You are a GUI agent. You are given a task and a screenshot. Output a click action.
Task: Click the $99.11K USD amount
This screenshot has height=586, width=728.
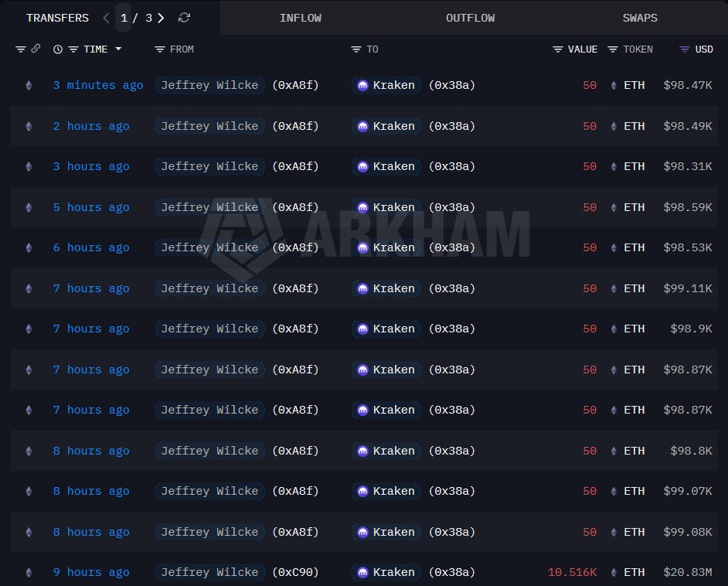pyautogui.click(x=688, y=289)
